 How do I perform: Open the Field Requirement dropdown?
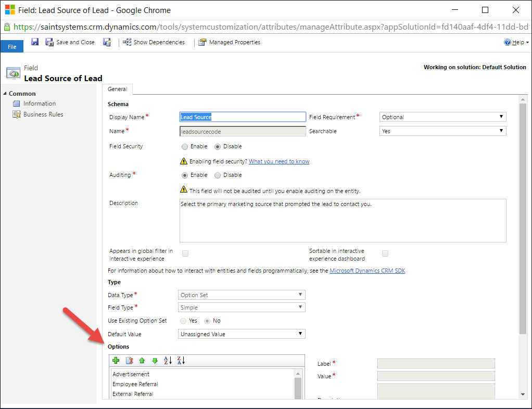coord(442,117)
